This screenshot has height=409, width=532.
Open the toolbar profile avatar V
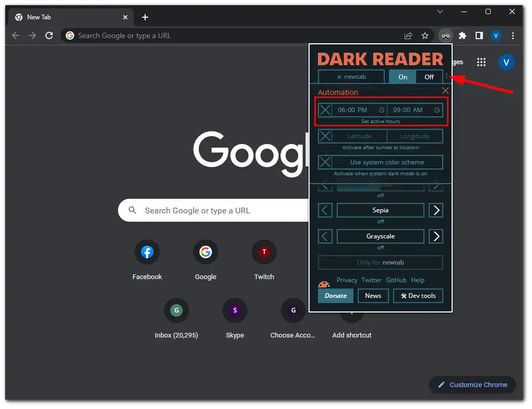[495, 35]
